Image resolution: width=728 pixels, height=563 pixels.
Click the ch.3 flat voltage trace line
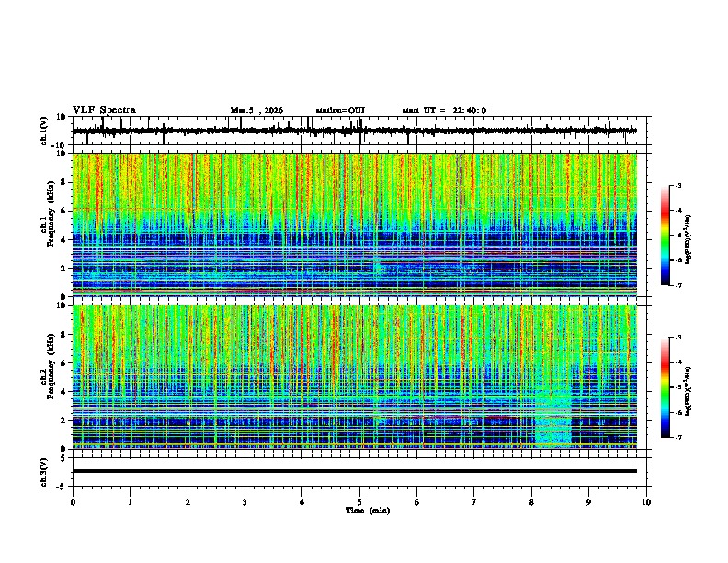(355, 471)
